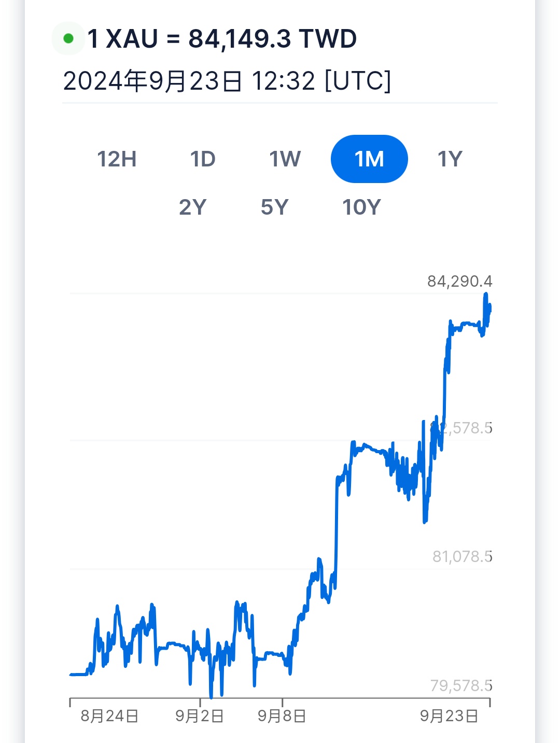Choose the 5Y range option
The width and height of the screenshot is (560, 743).
[274, 207]
